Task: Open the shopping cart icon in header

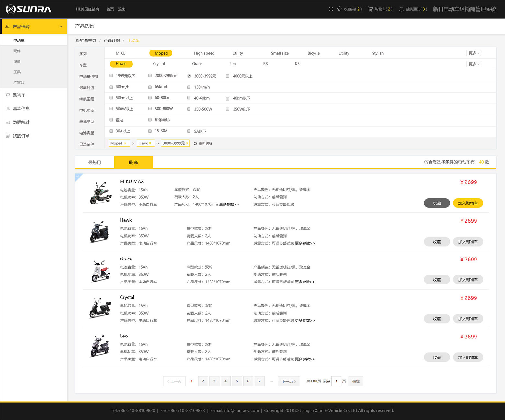Action: click(370, 9)
